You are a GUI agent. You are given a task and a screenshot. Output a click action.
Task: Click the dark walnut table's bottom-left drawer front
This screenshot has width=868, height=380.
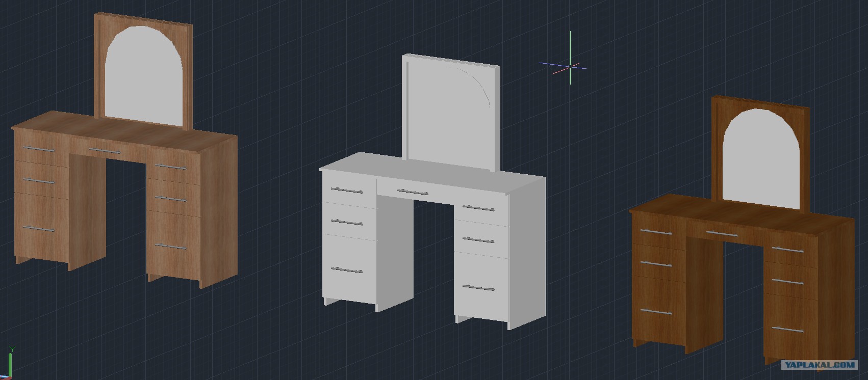658,310
